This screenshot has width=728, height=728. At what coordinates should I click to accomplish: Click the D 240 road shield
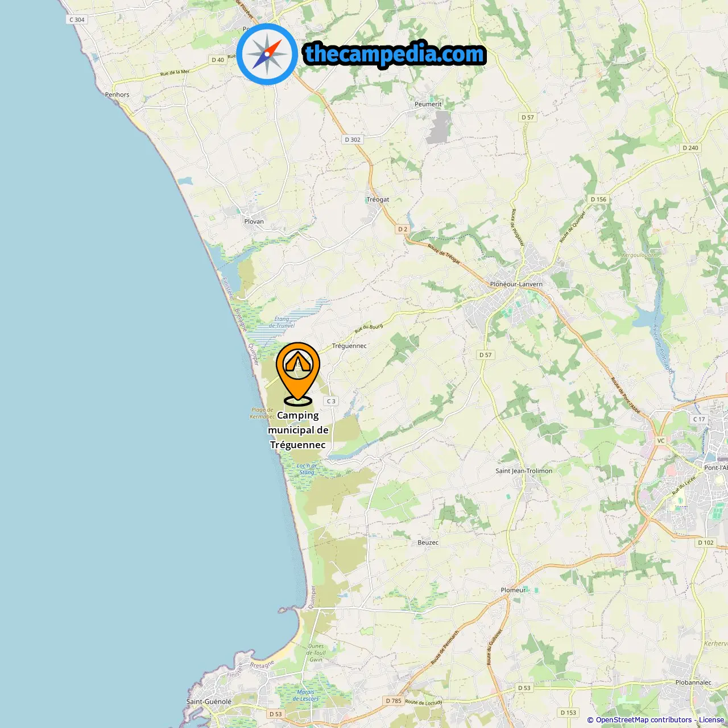(x=690, y=148)
